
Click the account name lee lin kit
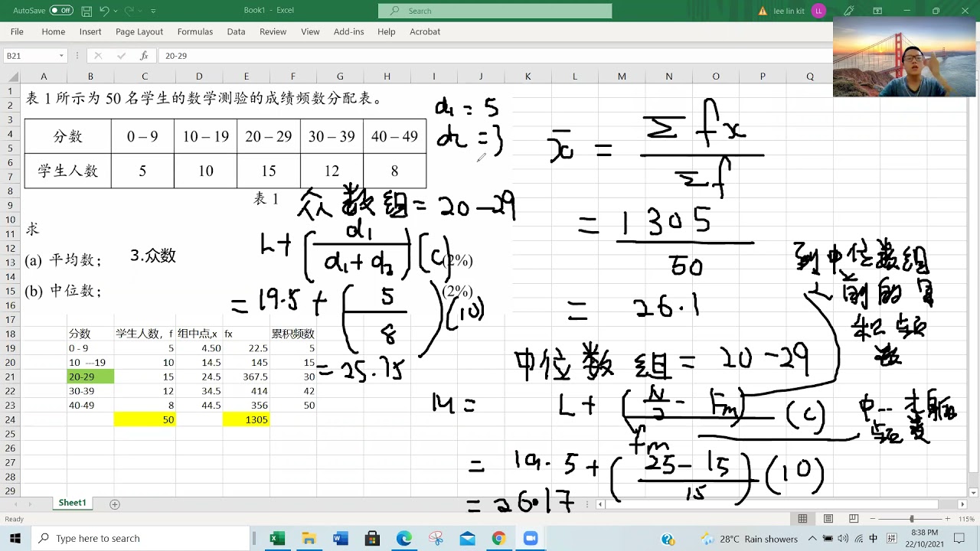tap(790, 11)
